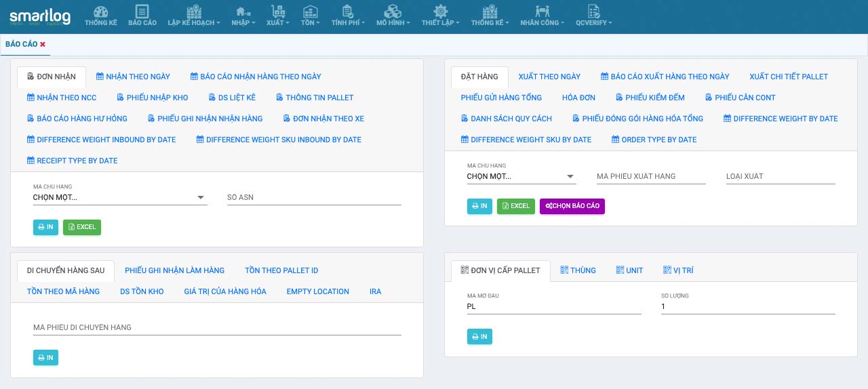Select the Đặt Hàng tab
868x389 pixels.
click(479, 77)
